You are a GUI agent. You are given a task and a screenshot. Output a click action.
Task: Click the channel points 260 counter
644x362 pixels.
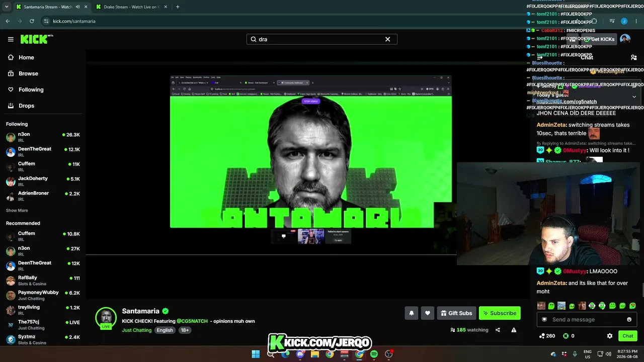pyautogui.click(x=547, y=336)
